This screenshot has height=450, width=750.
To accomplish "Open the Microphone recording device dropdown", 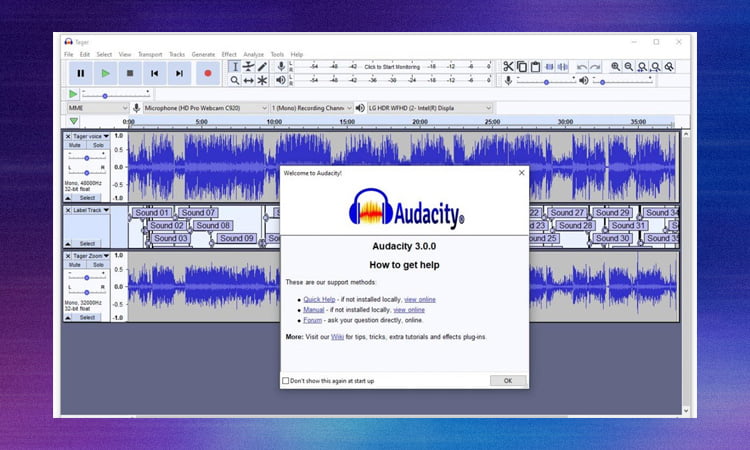I will coord(205,107).
